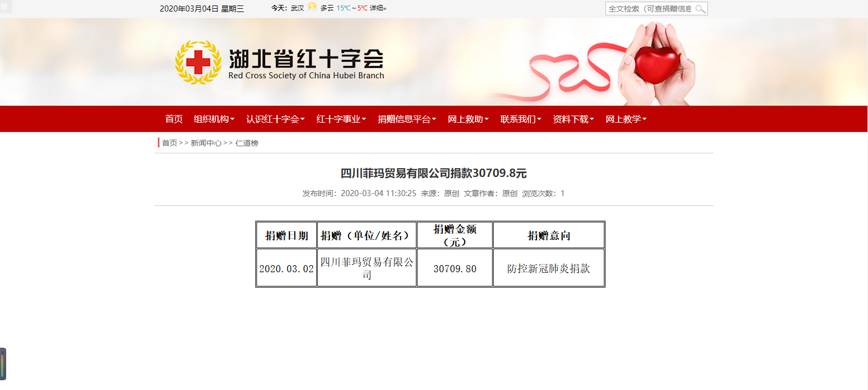868x390 pixels.
Task: Open the 首页 navigation menu item
Action: [x=174, y=119]
